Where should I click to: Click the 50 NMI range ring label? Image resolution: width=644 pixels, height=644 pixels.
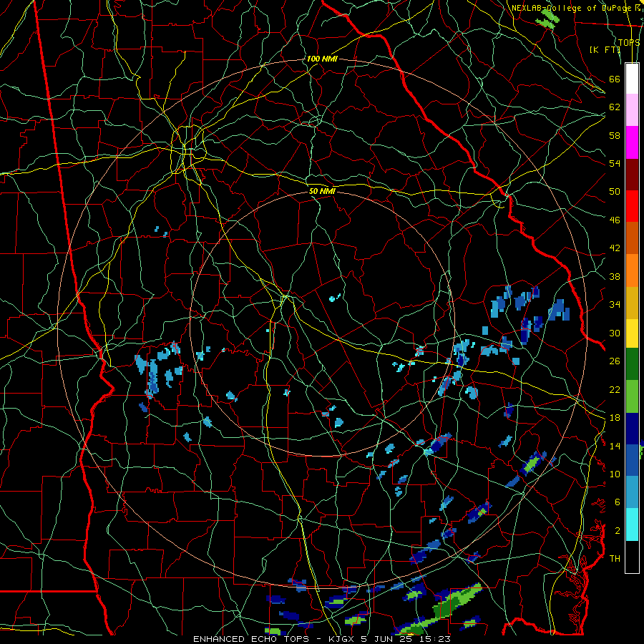(322, 191)
